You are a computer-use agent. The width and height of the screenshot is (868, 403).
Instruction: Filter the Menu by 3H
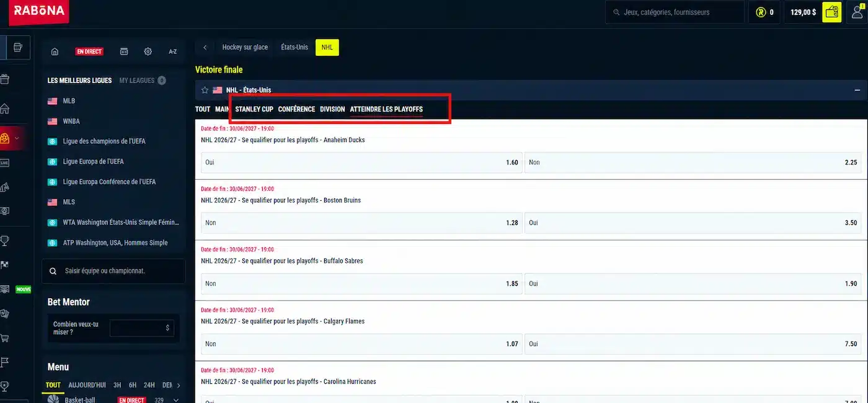coord(117,385)
